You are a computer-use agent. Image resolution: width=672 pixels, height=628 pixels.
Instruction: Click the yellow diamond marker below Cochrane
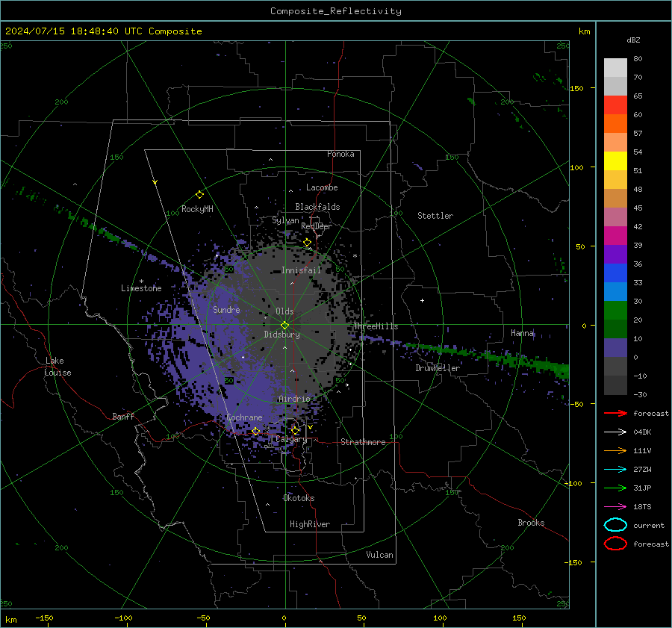[255, 431]
